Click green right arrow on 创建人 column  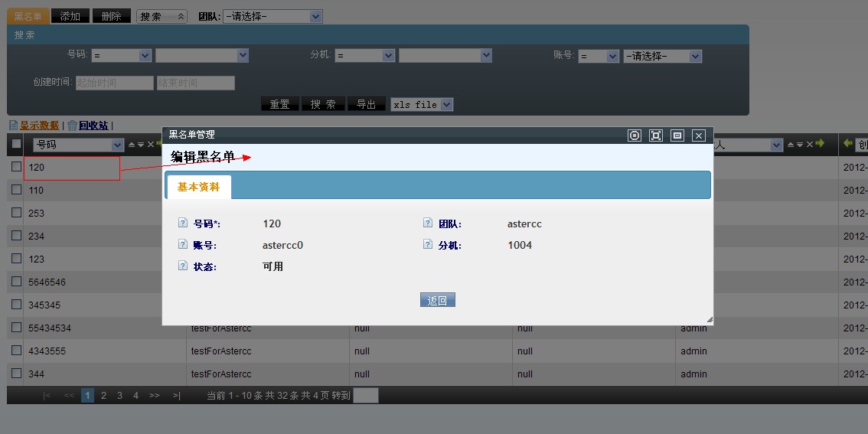click(820, 144)
